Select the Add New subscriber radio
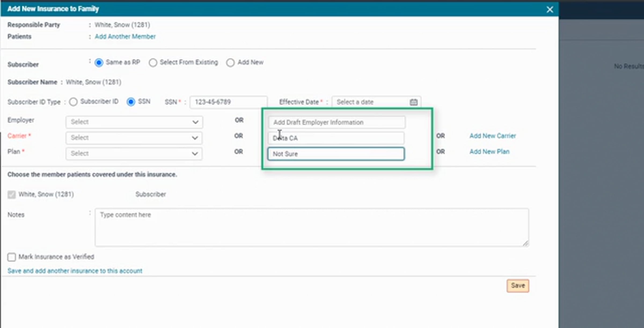Screen dimensions: 644x328 (x=230, y=63)
